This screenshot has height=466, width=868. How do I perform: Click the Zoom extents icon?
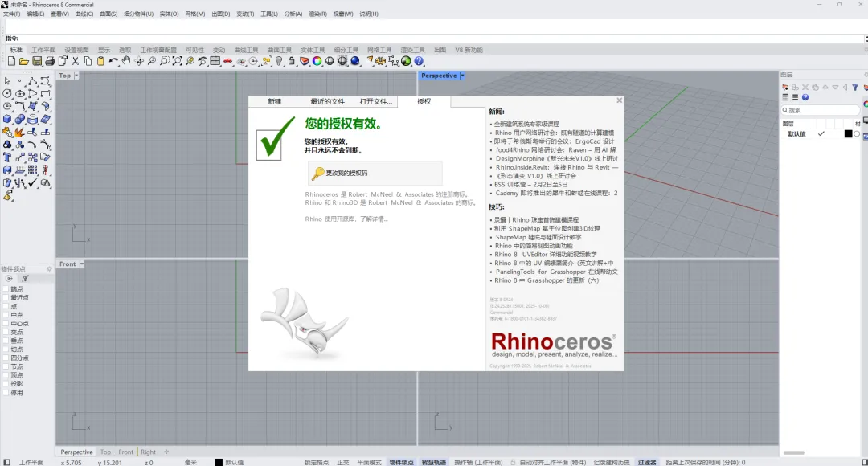click(x=177, y=61)
